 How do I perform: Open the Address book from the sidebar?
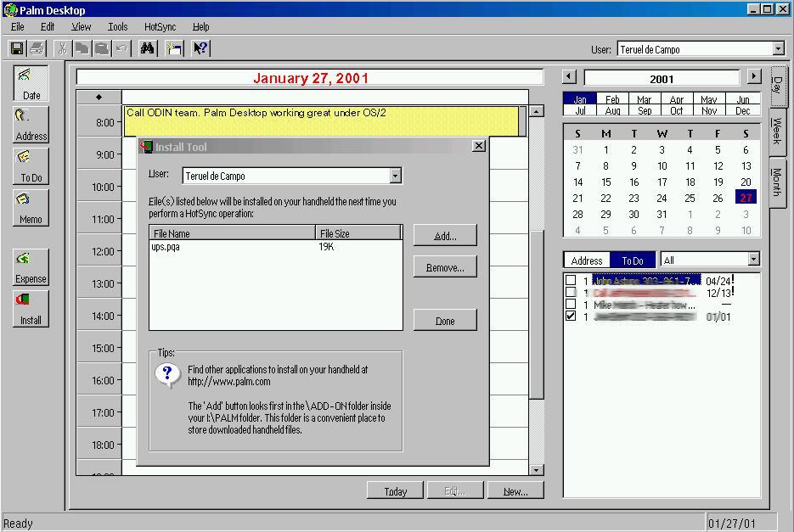[31, 125]
